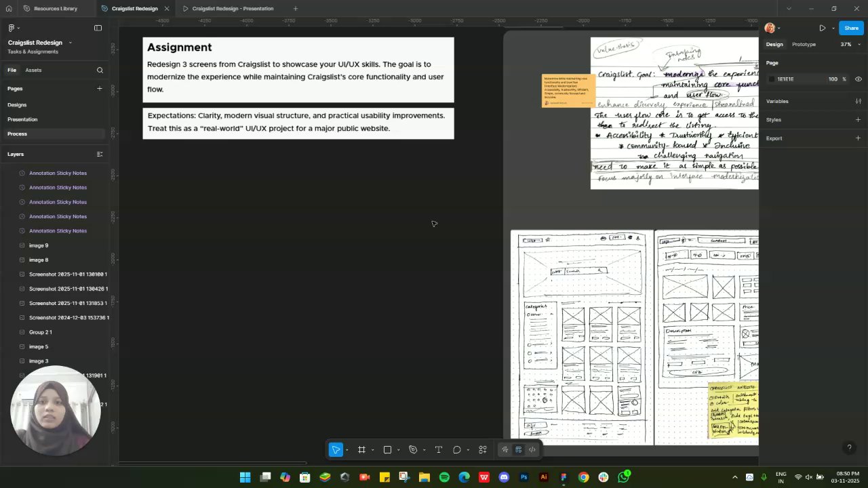Select the orange sticky note on canvas
The image size is (868, 488).
pos(568,91)
